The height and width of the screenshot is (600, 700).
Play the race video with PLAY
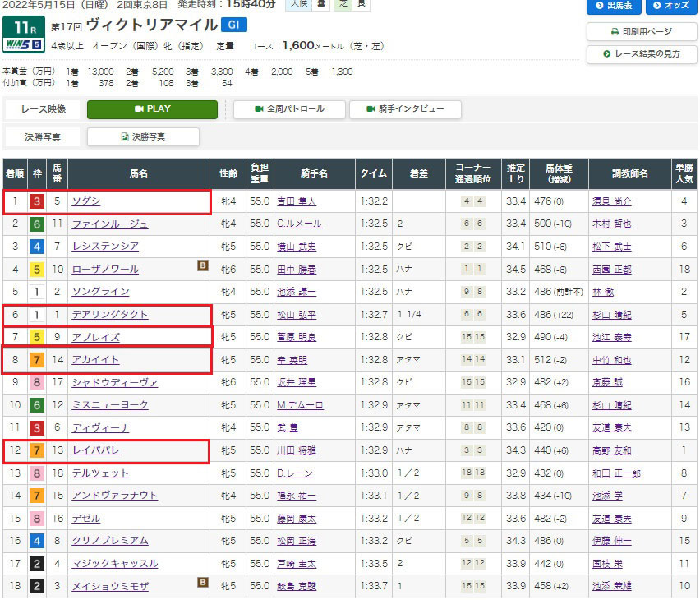(x=152, y=108)
